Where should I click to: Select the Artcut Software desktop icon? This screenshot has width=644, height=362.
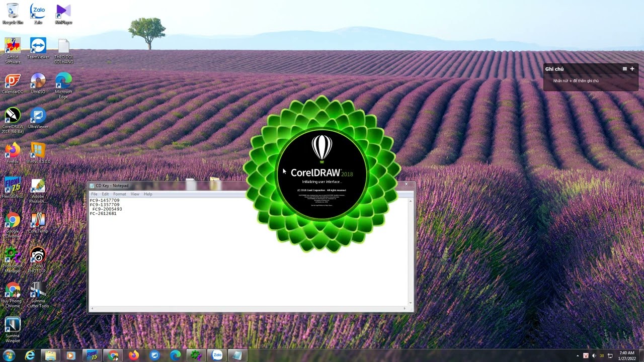(13, 51)
